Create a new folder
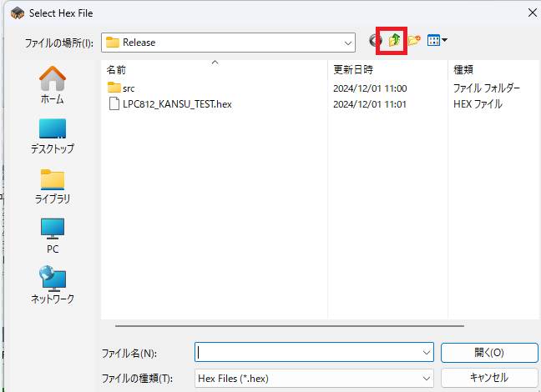This screenshot has height=392, width=541. (414, 40)
